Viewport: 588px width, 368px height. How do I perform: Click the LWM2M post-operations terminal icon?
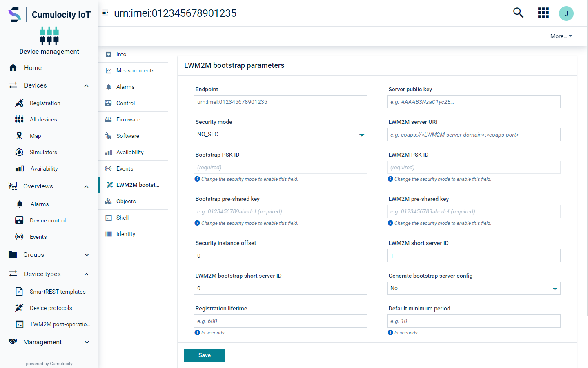(x=20, y=324)
